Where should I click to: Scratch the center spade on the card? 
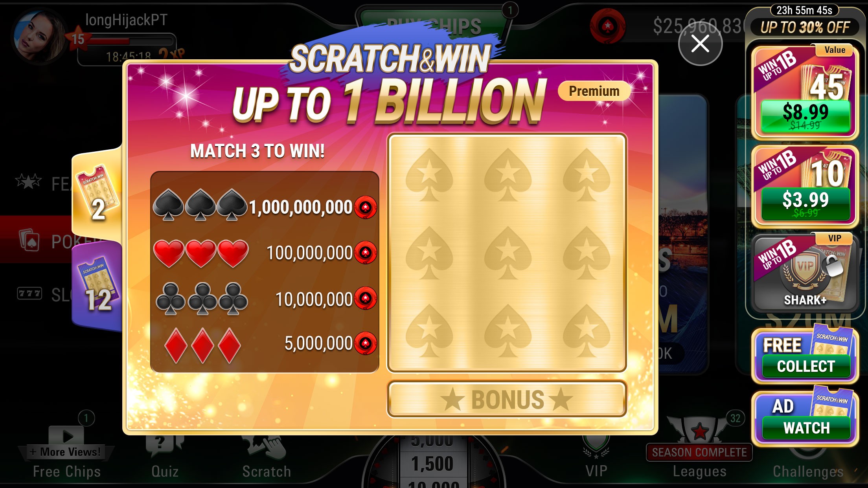click(508, 252)
